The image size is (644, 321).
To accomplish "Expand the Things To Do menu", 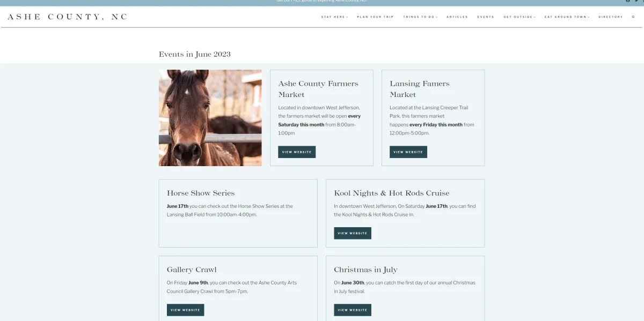I will click(420, 17).
